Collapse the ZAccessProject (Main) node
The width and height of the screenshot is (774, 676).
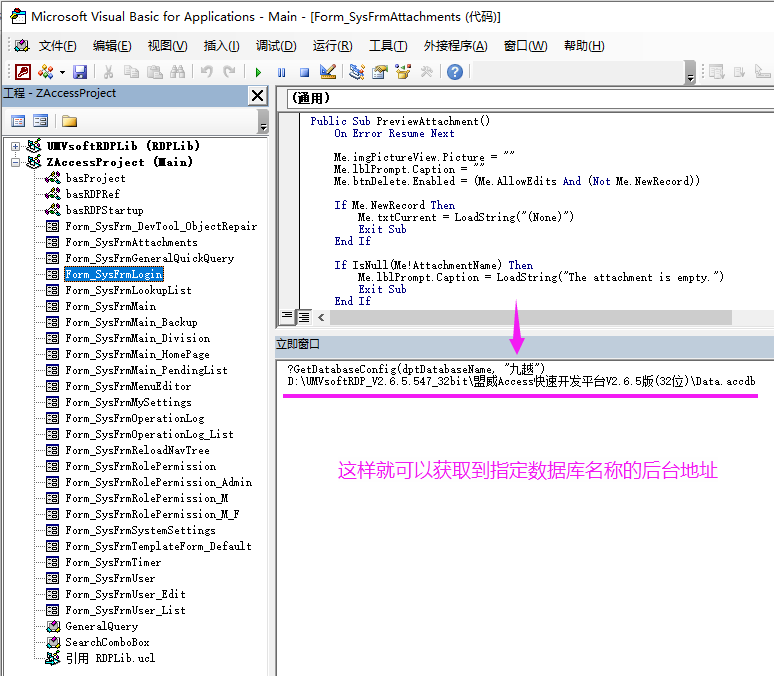(15, 162)
